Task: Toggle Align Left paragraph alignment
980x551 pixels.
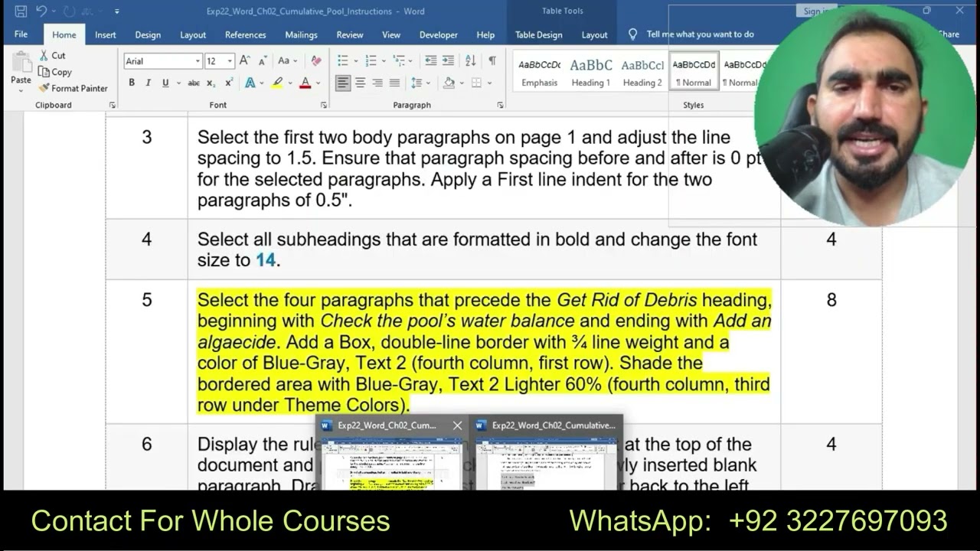Action: [343, 83]
